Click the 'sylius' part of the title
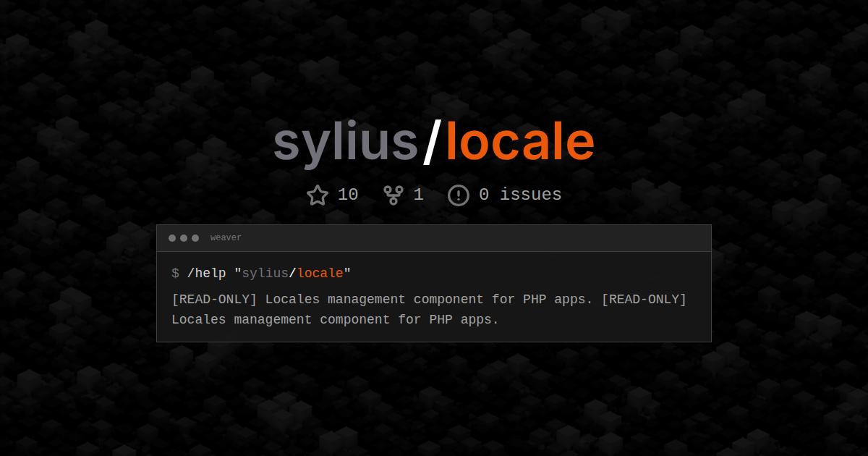The width and height of the screenshot is (868, 456). 346,145
